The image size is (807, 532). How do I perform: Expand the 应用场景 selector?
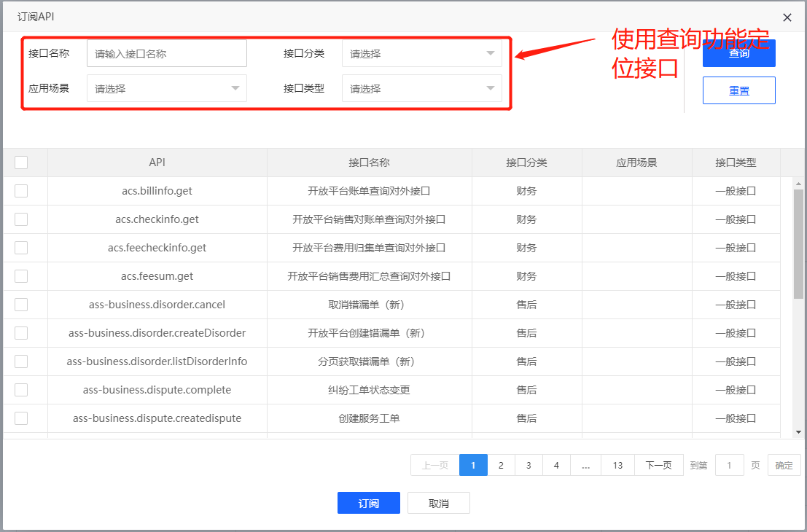pyautogui.click(x=166, y=87)
